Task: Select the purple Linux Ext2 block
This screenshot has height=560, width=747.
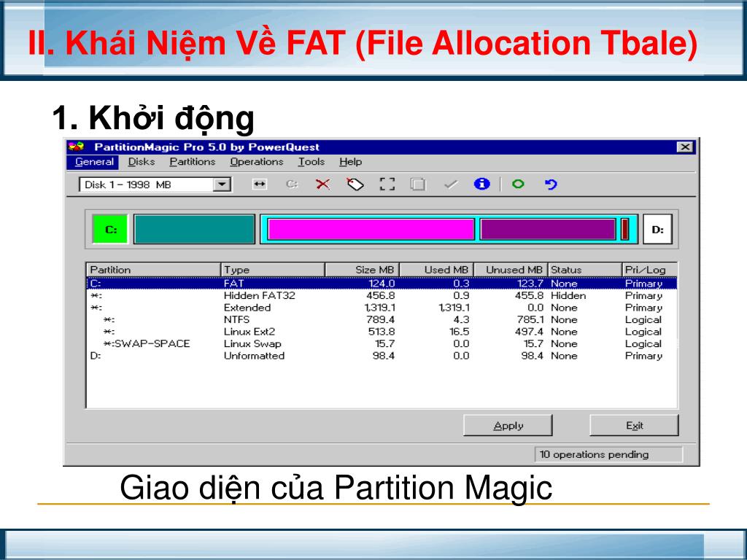Action: tap(548, 230)
